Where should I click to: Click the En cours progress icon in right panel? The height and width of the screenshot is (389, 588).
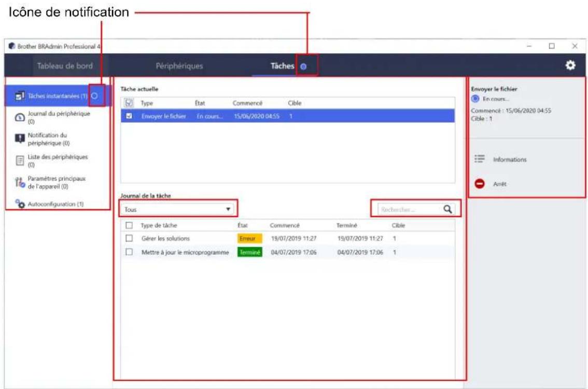475,98
